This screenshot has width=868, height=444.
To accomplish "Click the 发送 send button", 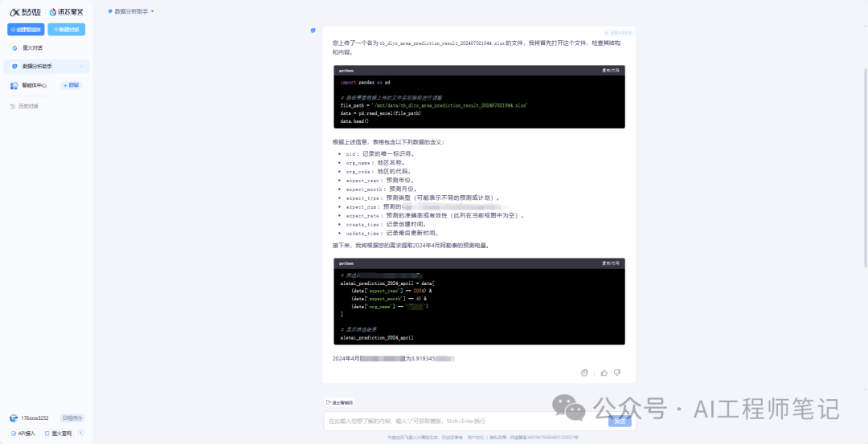I will click(620, 422).
